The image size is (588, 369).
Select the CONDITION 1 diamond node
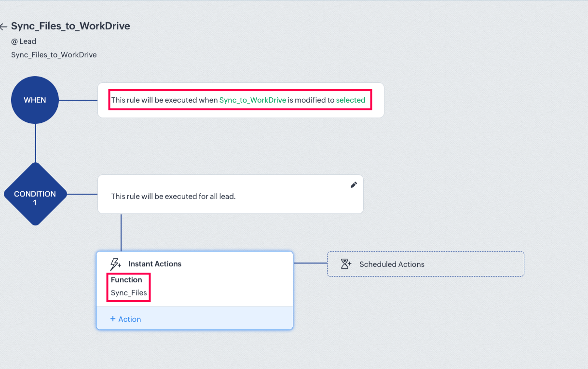tap(35, 194)
